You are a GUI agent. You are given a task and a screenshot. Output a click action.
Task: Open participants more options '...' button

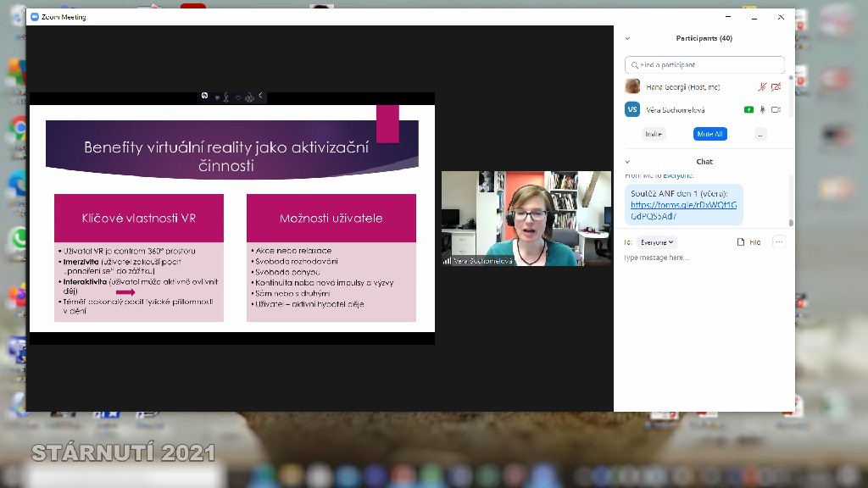pos(760,134)
